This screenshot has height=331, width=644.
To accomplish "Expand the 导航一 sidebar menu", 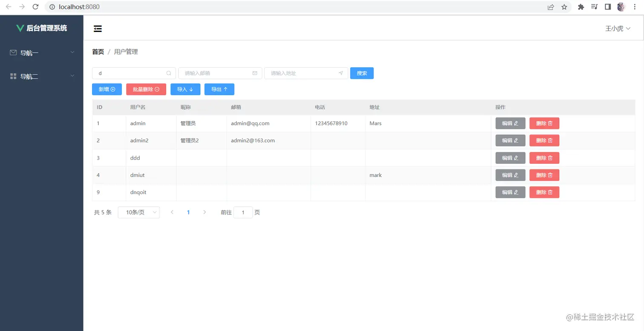I will tap(42, 52).
